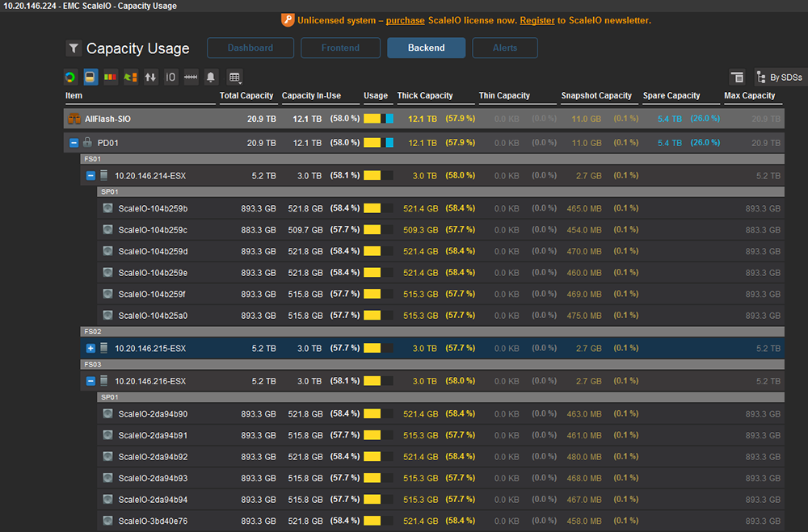808x532 pixels.
Task: Click the usage bar in the AllFlash-SIO row
Action: [x=378, y=119]
